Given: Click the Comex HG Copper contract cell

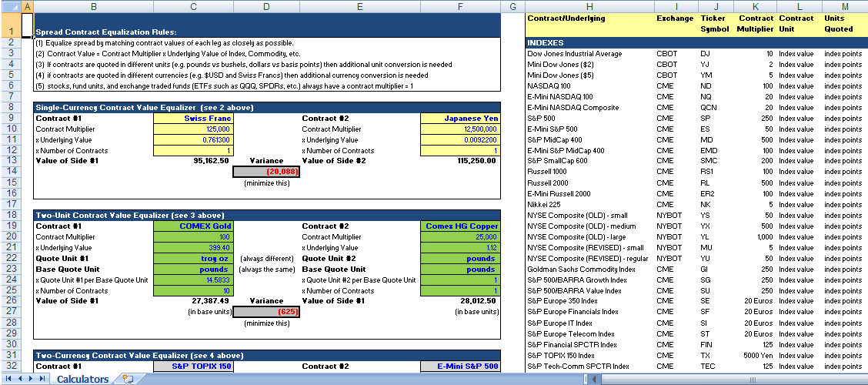Looking at the screenshot, I should tap(461, 226).
